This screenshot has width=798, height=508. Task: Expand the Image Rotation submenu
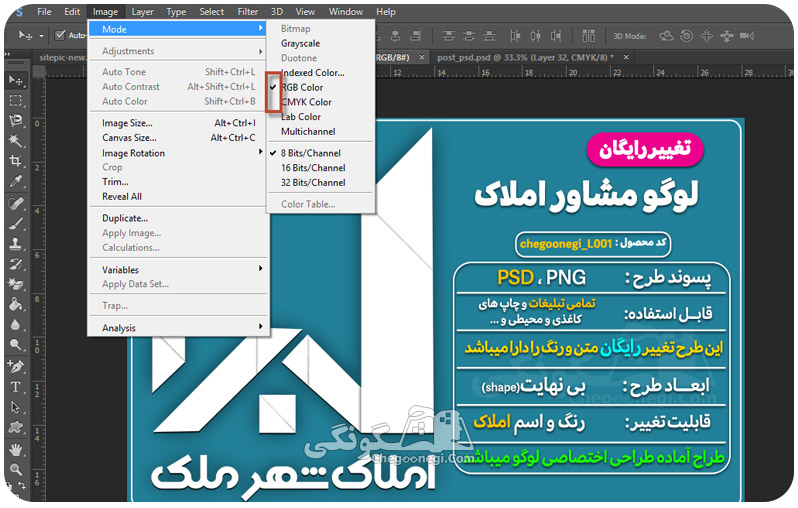178,153
